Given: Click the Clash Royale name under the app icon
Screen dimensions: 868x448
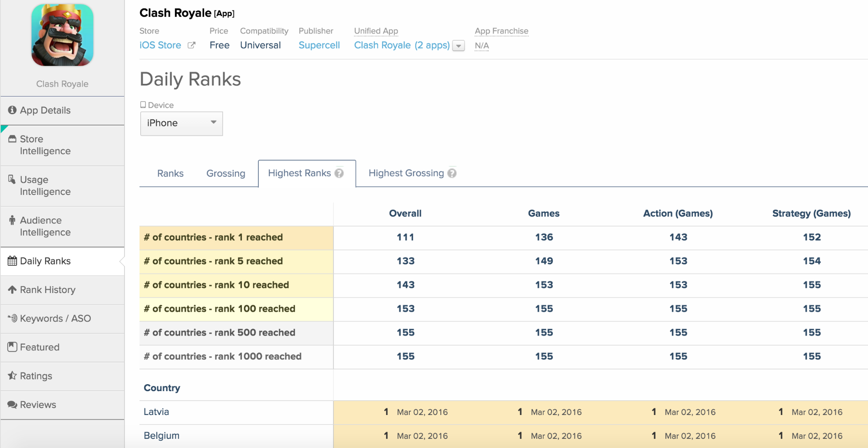Looking at the screenshot, I should coord(62,84).
